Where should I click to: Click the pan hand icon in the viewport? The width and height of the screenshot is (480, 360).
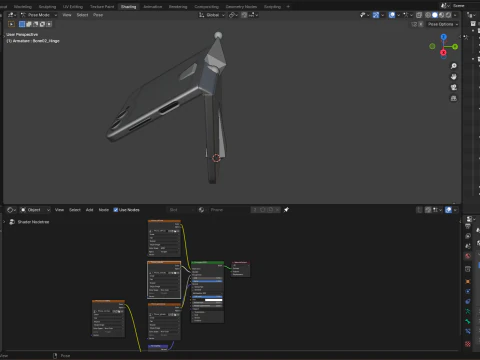(454, 77)
